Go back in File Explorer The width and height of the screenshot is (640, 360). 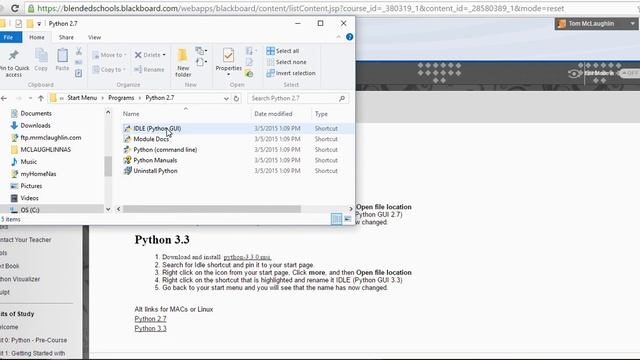click(x=4, y=98)
